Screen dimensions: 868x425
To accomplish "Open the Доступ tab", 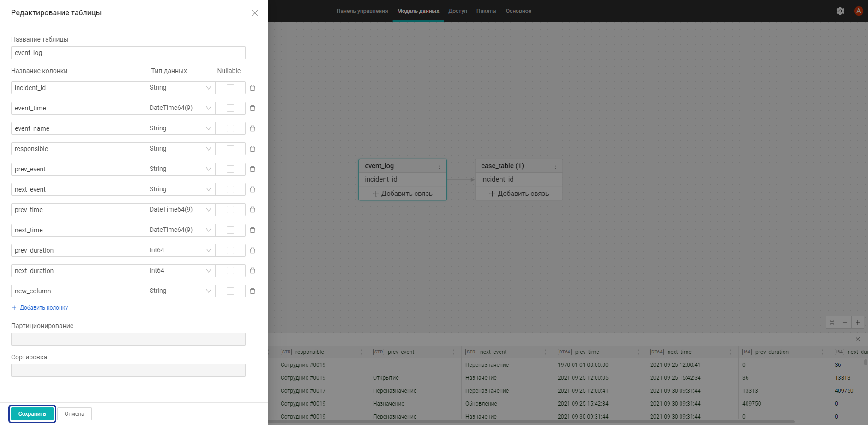I will click(458, 11).
